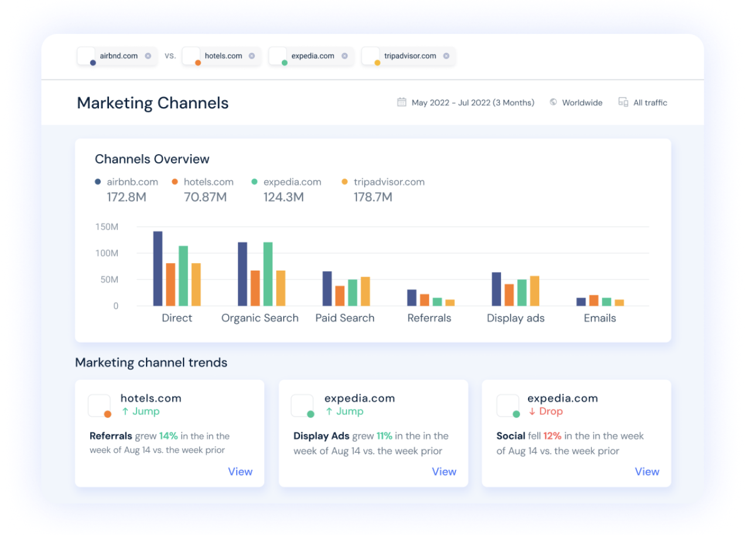756x553 pixels.
Task: Click the Referrals axis label
Action: coord(430,318)
